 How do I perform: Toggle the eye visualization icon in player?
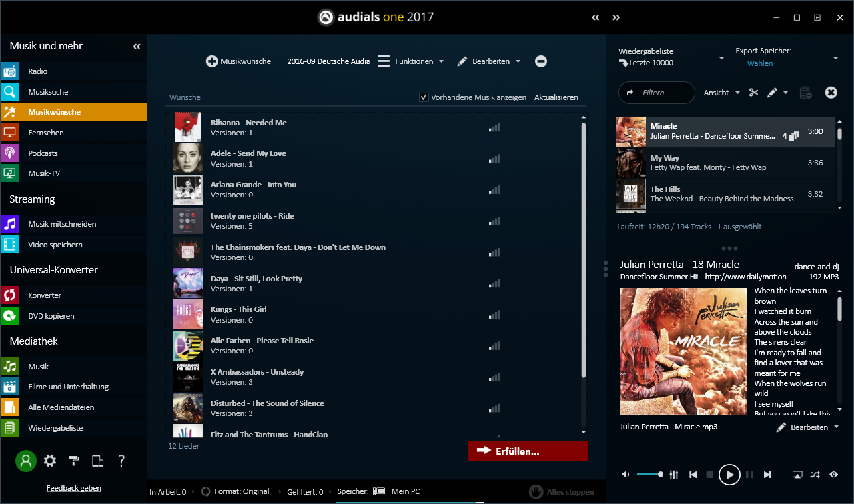click(x=833, y=474)
